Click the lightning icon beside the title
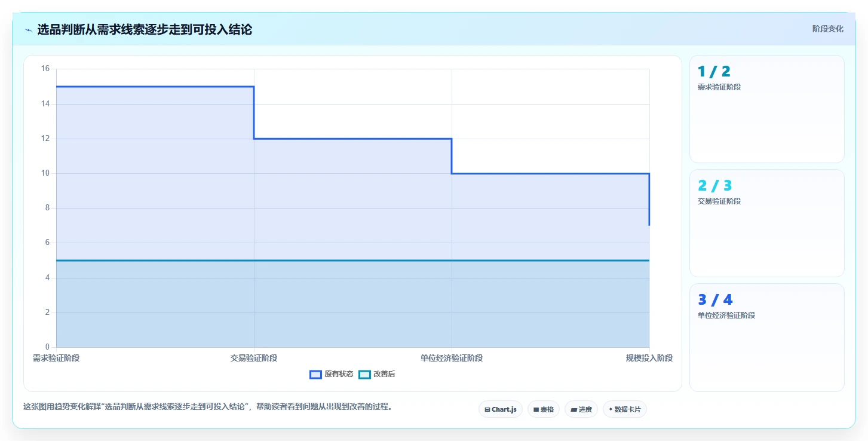Image resolution: width=868 pixels, height=441 pixels. (28, 29)
